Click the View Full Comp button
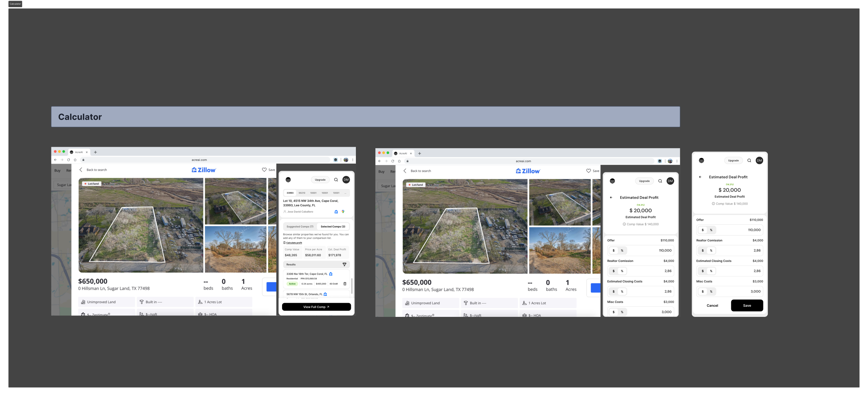Viewport: 868px width, 396px height. (x=316, y=307)
